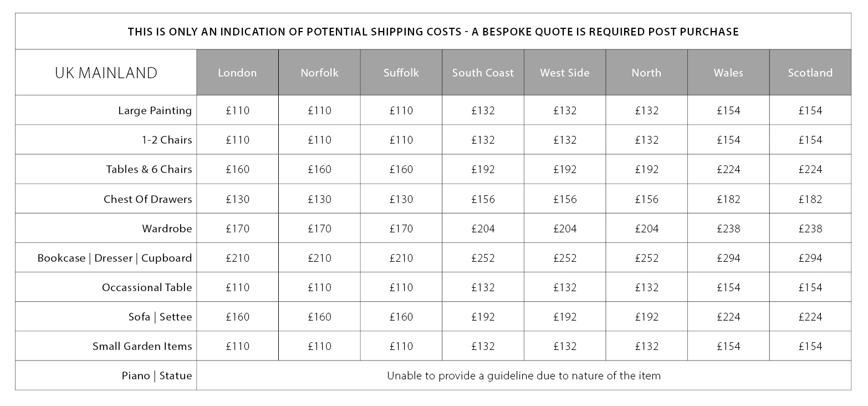Click the West Side column header
The width and height of the screenshot is (868, 406).
pos(565,73)
